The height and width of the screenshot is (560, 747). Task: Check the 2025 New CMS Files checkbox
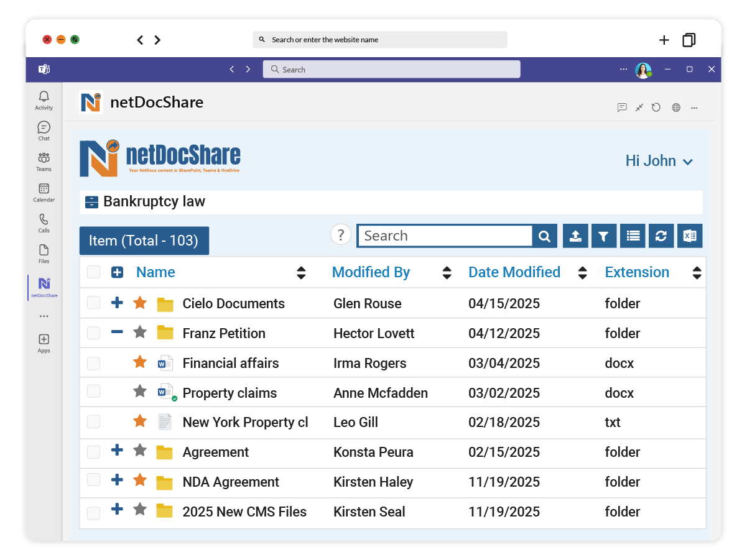coord(93,513)
